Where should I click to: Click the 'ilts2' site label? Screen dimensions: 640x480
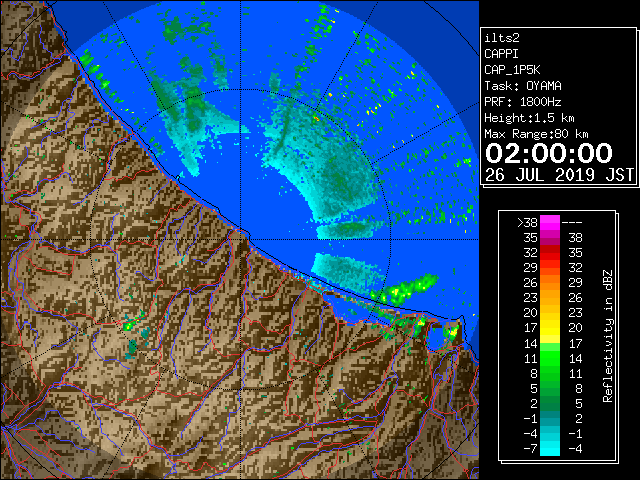[502, 38]
